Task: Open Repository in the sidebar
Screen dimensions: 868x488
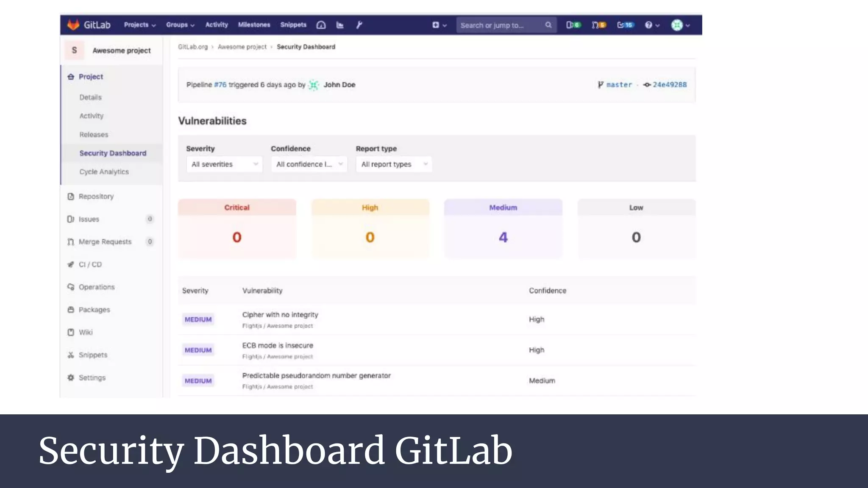Action: pos(96,197)
